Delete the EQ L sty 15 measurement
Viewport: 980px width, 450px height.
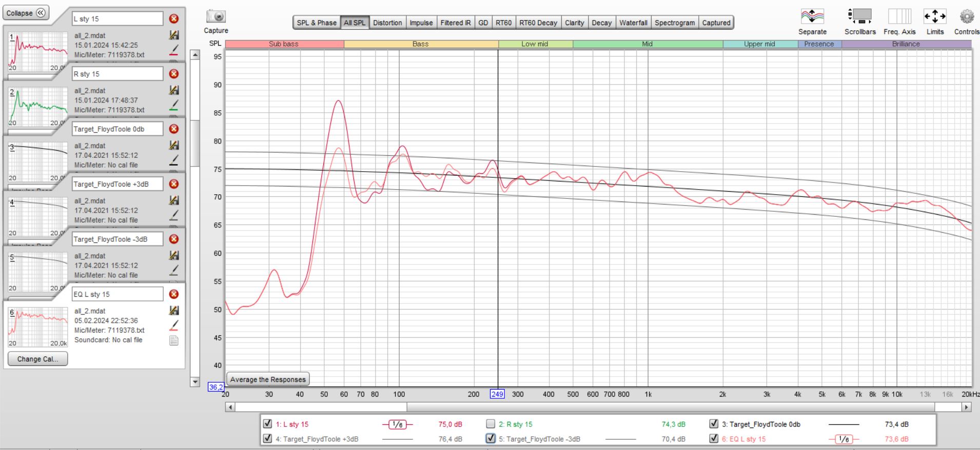pos(174,294)
